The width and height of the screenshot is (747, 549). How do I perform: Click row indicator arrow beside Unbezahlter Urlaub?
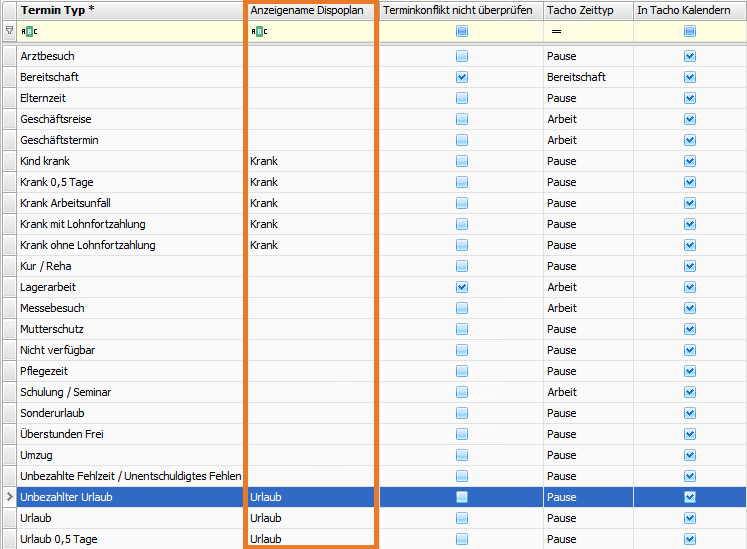click(9, 497)
